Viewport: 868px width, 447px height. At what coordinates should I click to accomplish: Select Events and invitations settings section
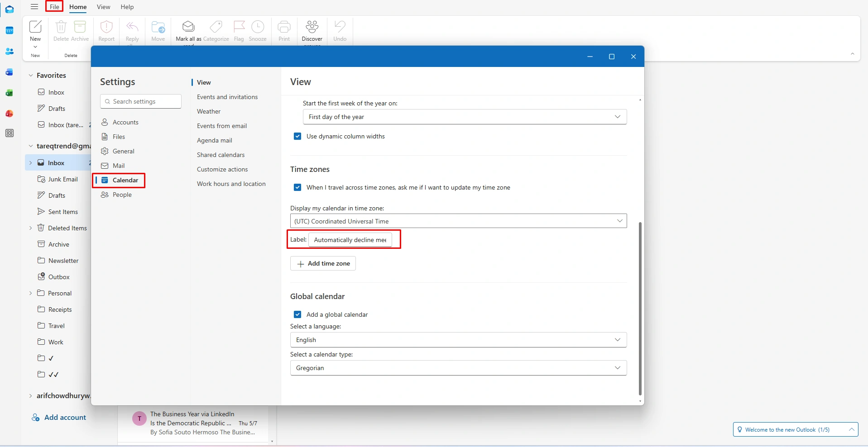click(x=227, y=97)
